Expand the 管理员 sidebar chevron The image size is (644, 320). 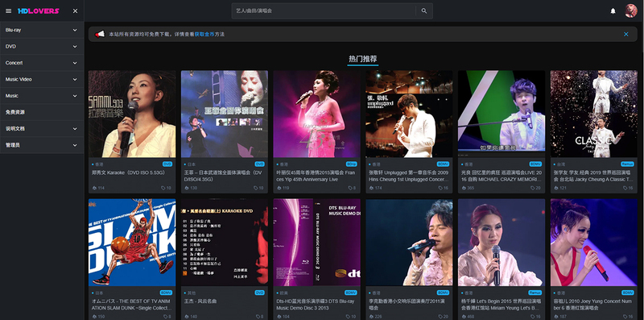pyautogui.click(x=75, y=145)
